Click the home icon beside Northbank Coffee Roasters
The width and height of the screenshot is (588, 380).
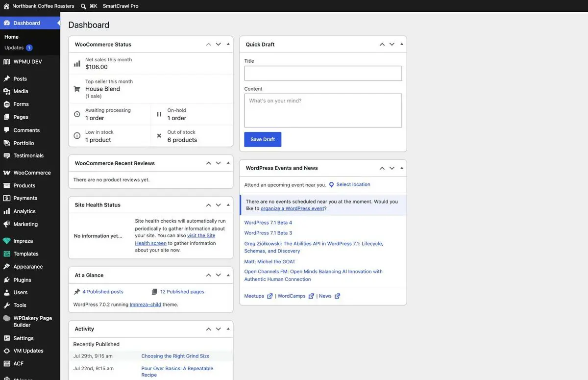[6, 6]
